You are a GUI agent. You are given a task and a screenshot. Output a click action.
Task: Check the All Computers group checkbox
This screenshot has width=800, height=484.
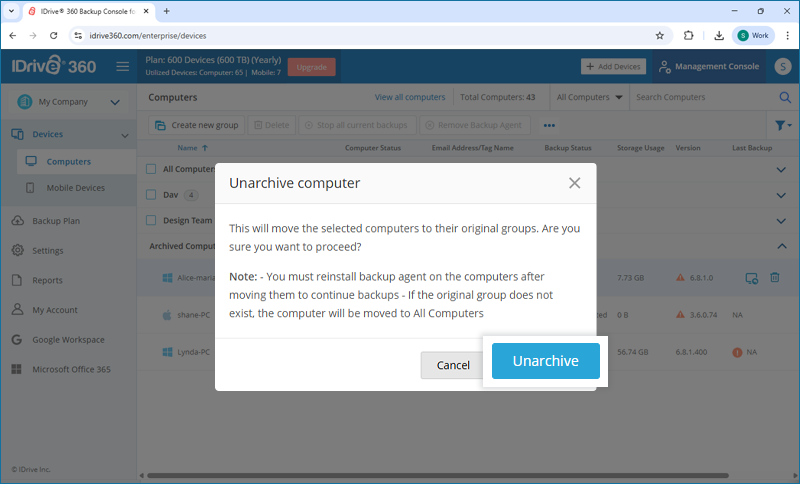[151, 169]
